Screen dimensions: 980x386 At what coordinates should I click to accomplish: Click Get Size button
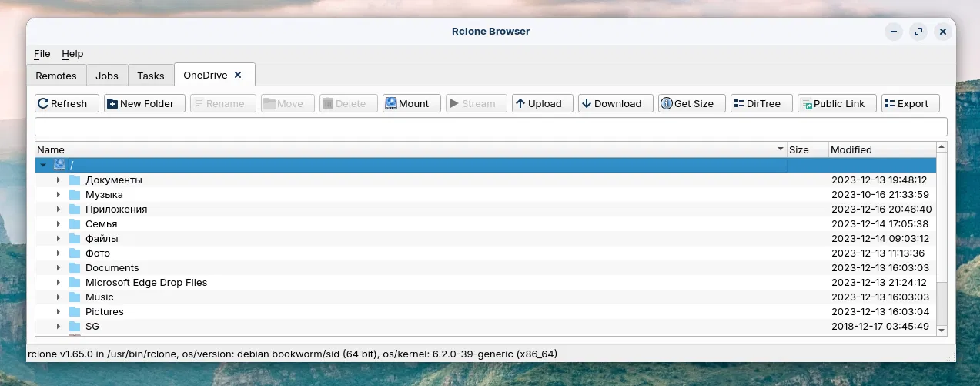[x=691, y=103]
